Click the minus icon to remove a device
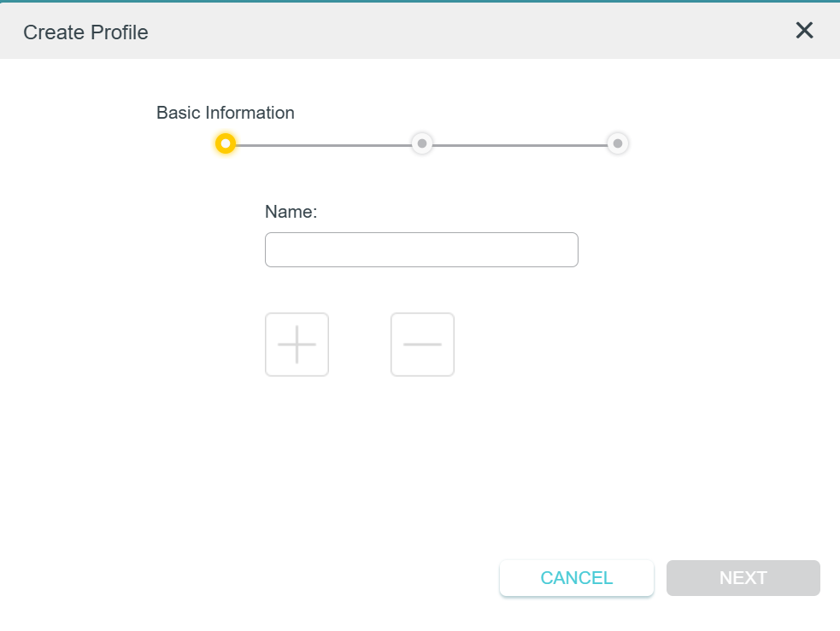The width and height of the screenshot is (840, 631). [422, 344]
